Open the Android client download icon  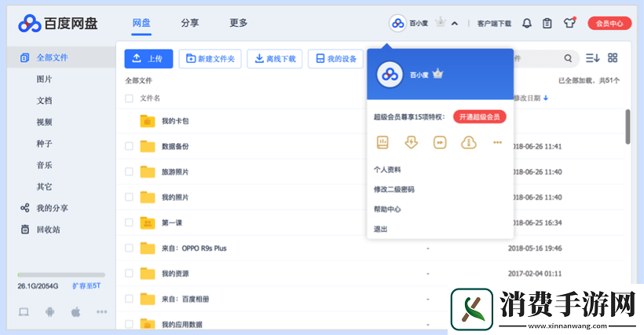click(x=50, y=312)
